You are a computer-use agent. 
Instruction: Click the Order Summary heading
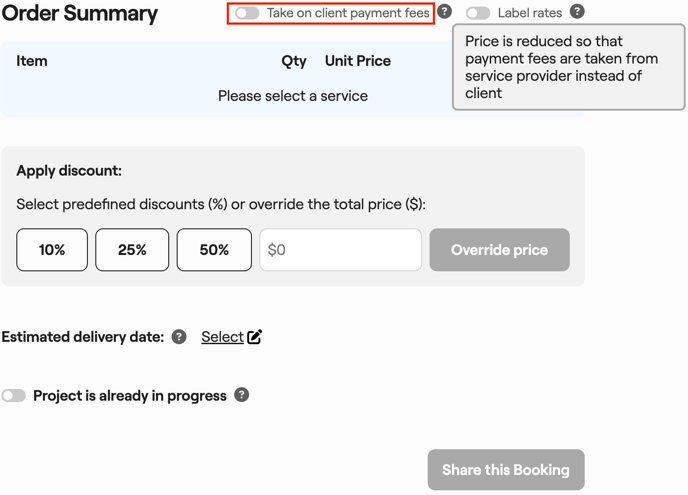point(80,14)
